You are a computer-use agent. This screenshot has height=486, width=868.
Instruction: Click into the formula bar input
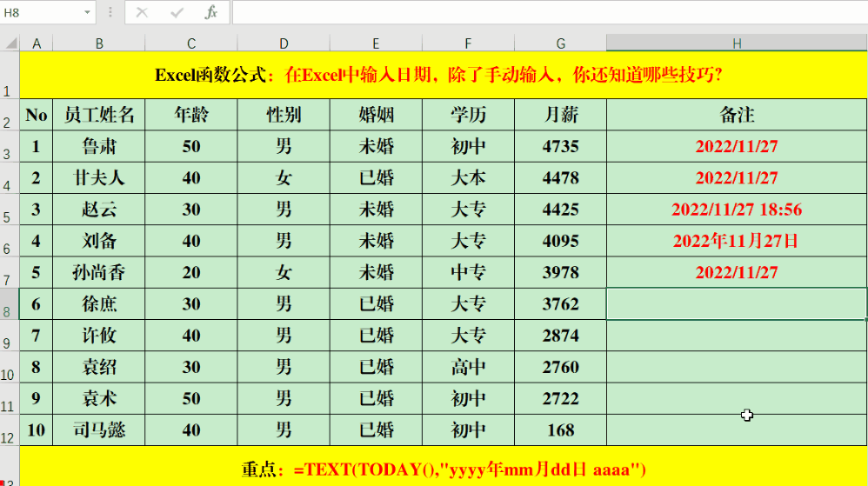point(550,12)
